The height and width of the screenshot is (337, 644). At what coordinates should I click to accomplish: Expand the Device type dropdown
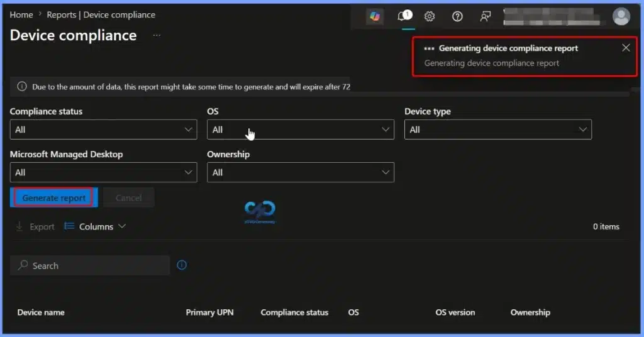pyautogui.click(x=498, y=130)
